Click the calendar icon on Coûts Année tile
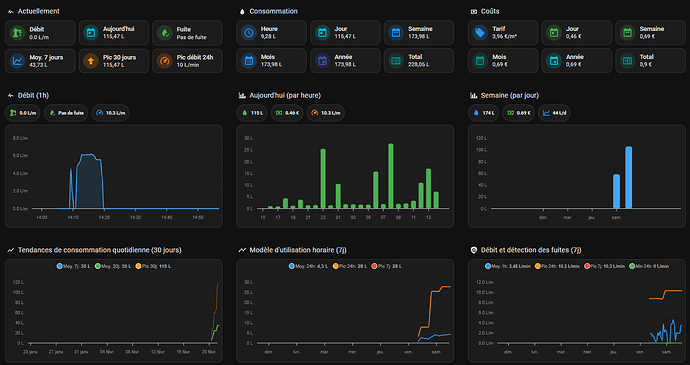 (x=554, y=61)
